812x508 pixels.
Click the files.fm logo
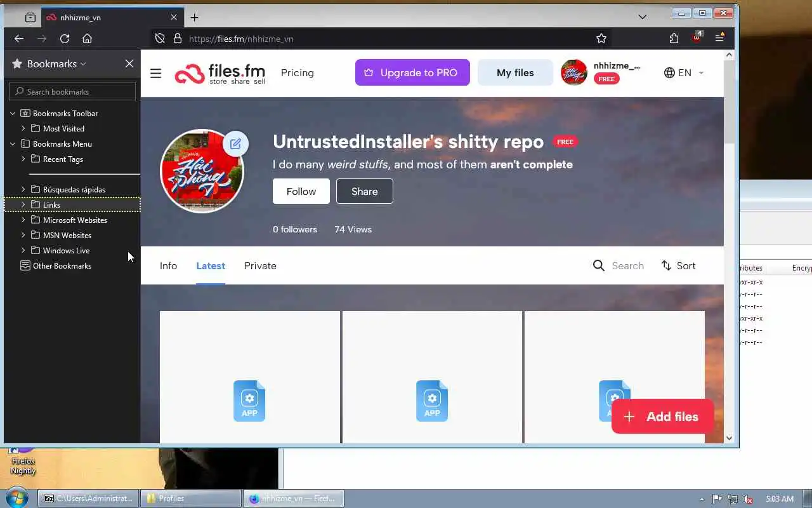220,73
